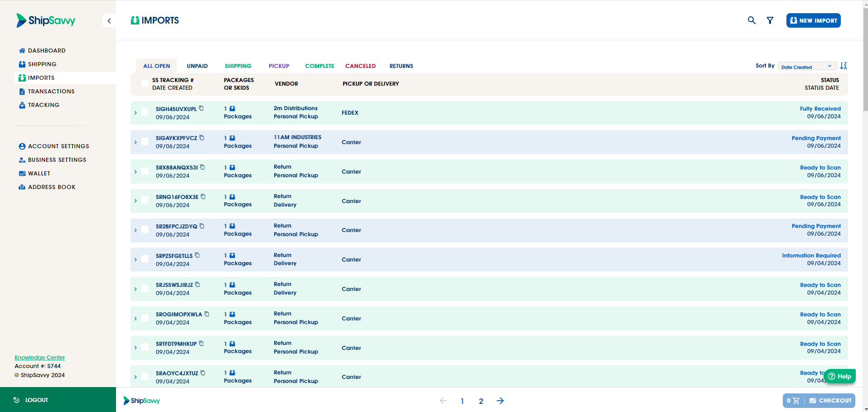The width and height of the screenshot is (868, 412).
Task: Copy tracking number SIGAYKXPFVCZ
Action: (x=202, y=138)
